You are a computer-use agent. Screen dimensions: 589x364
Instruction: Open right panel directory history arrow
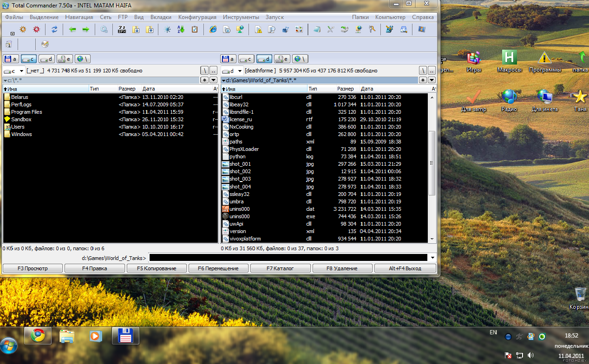pos(432,80)
